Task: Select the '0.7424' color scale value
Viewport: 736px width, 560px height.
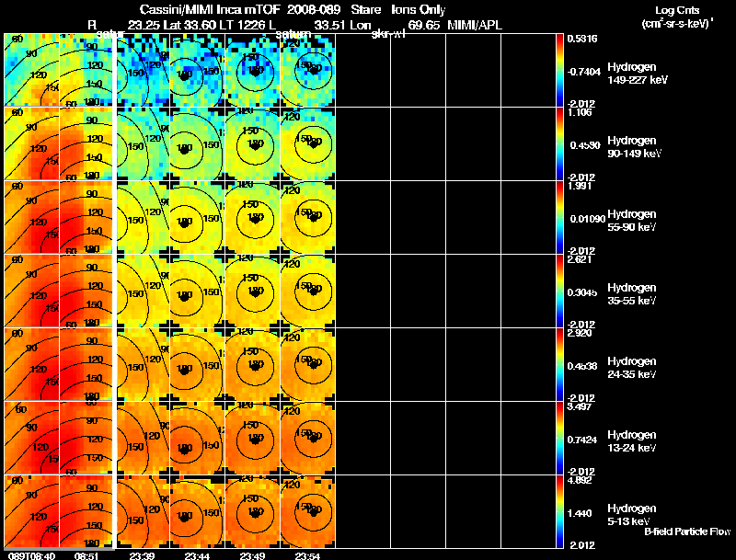Action: (582, 440)
